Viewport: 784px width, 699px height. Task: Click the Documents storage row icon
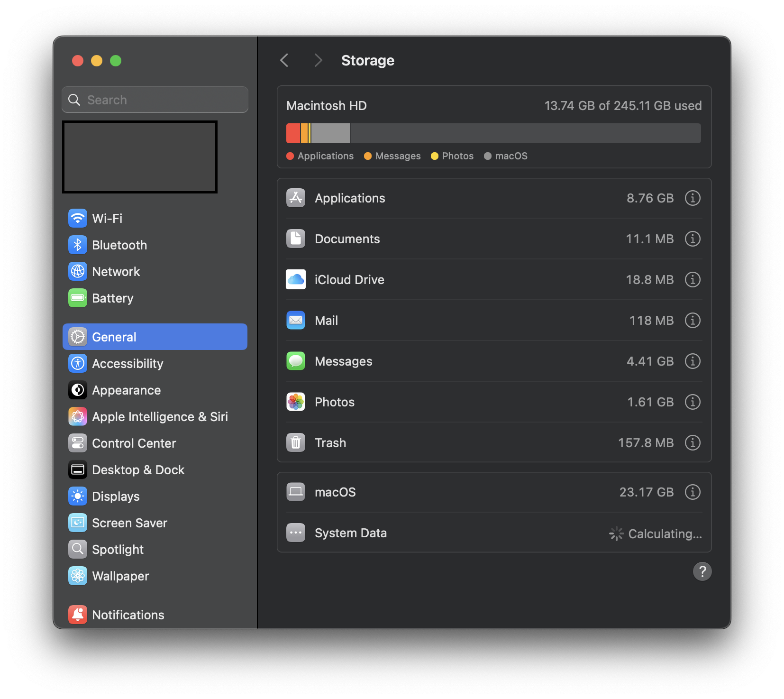click(296, 239)
